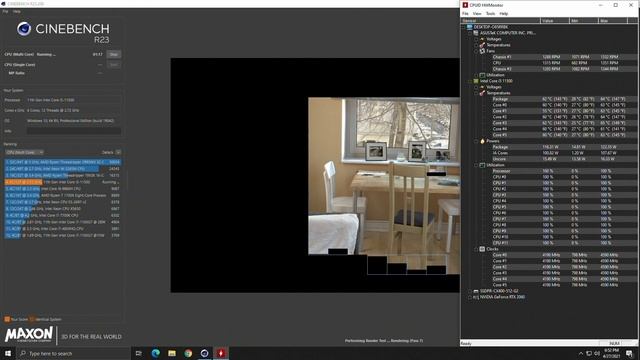Click the Windows taskbar search box
This screenshot has width=640, height=360.
pos(73,353)
